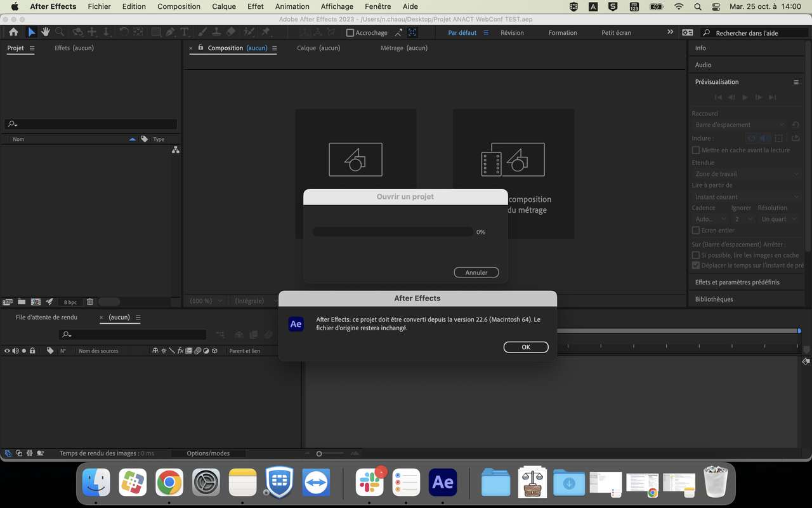Click the 3D layer cube column icon
The width and height of the screenshot is (812, 508).
coord(214,351)
